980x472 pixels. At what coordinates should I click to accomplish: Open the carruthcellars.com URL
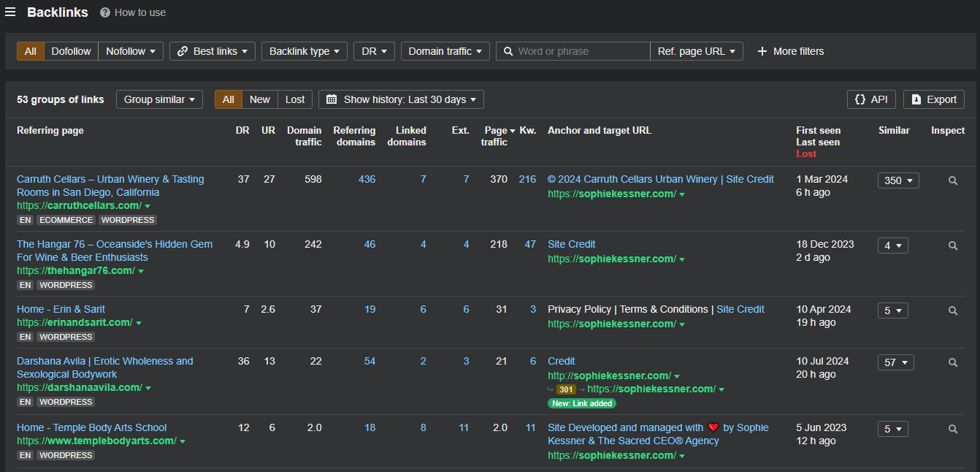coord(79,205)
